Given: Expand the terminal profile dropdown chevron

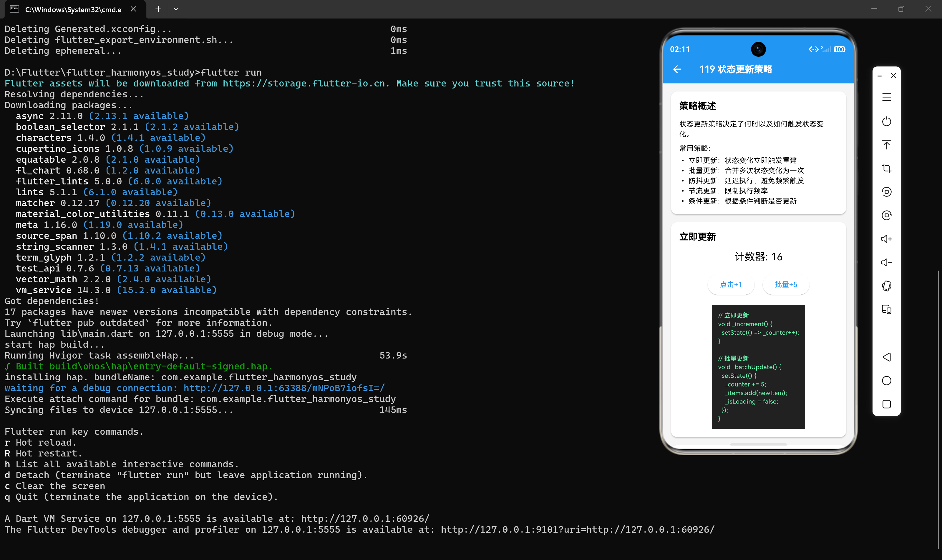Looking at the screenshot, I should tap(176, 9).
